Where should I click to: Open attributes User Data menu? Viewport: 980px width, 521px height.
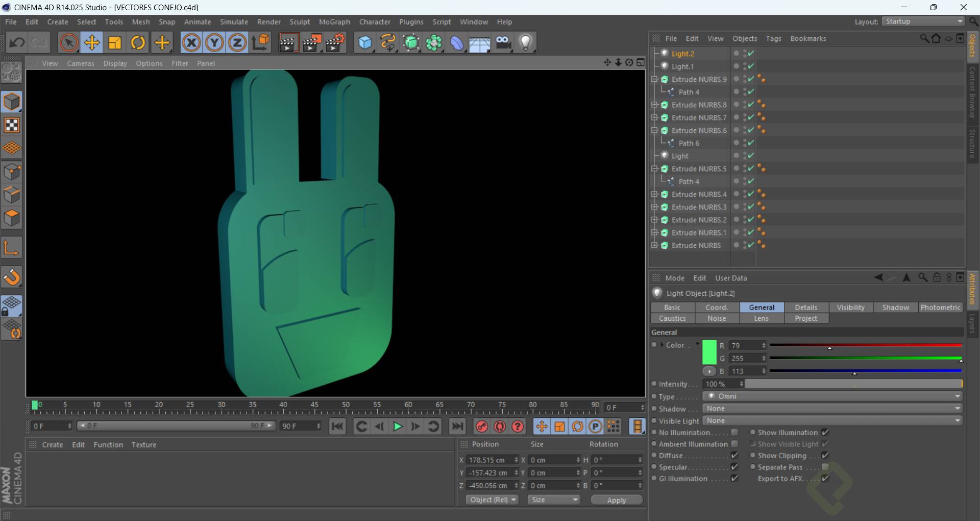[731, 278]
